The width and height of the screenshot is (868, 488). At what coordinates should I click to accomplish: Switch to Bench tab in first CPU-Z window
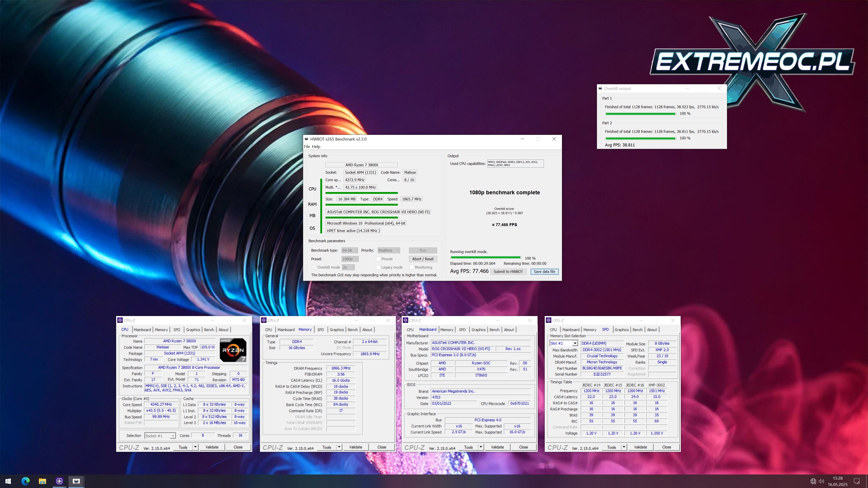pos(209,330)
